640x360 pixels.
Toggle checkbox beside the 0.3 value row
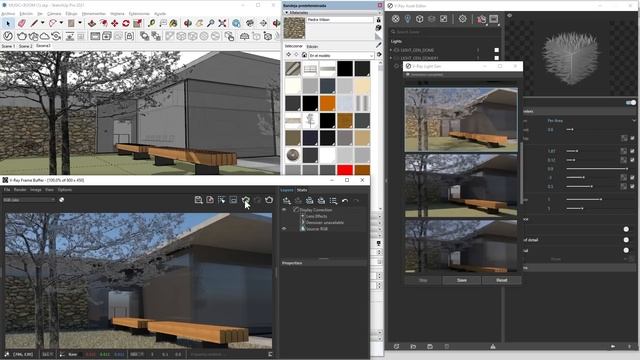[x=632, y=186]
